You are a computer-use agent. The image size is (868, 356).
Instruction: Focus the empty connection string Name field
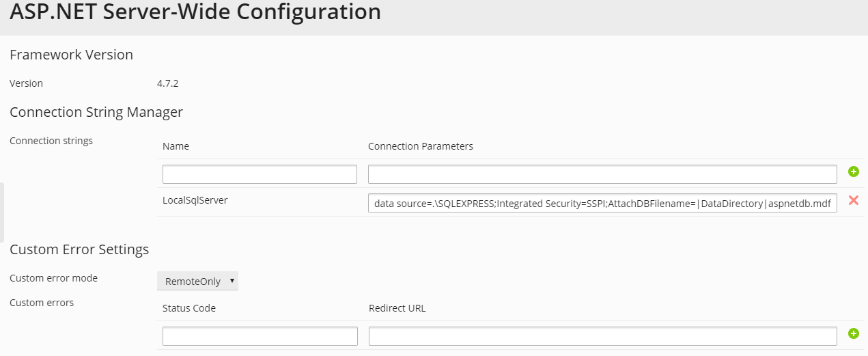pos(260,174)
